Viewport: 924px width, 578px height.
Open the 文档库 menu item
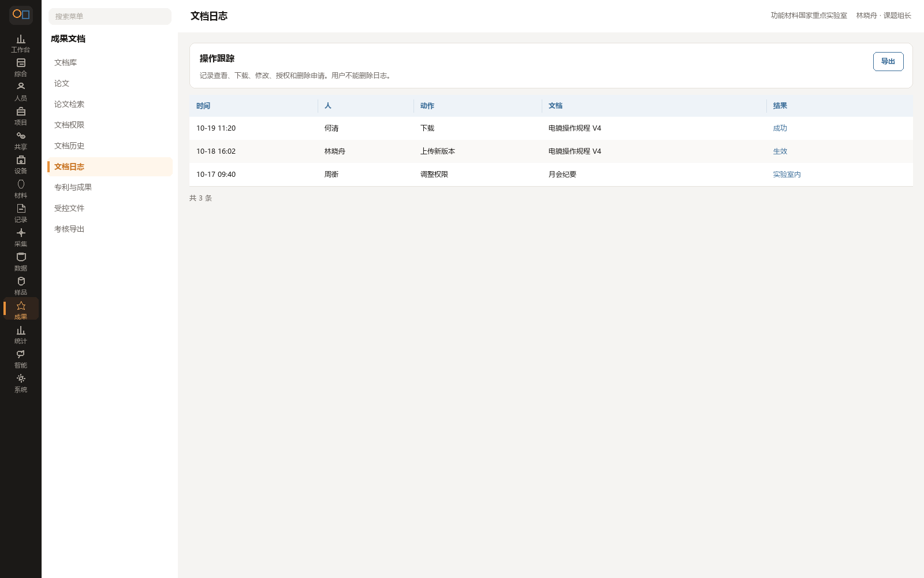coord(110,62)
